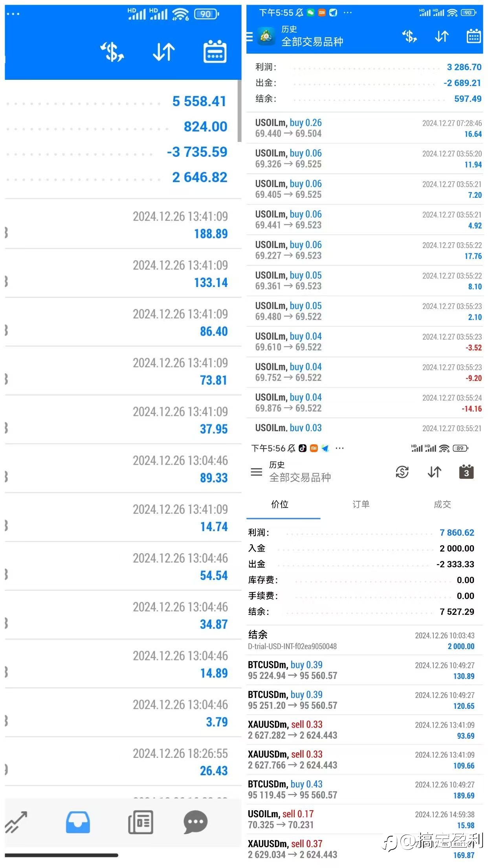Select the 价位 tab
488x868 pixels.
280,504
